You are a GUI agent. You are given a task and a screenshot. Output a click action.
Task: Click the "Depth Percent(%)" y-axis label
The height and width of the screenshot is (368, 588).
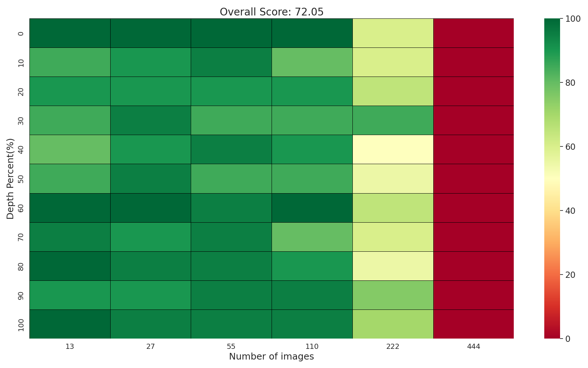[10, 178]
